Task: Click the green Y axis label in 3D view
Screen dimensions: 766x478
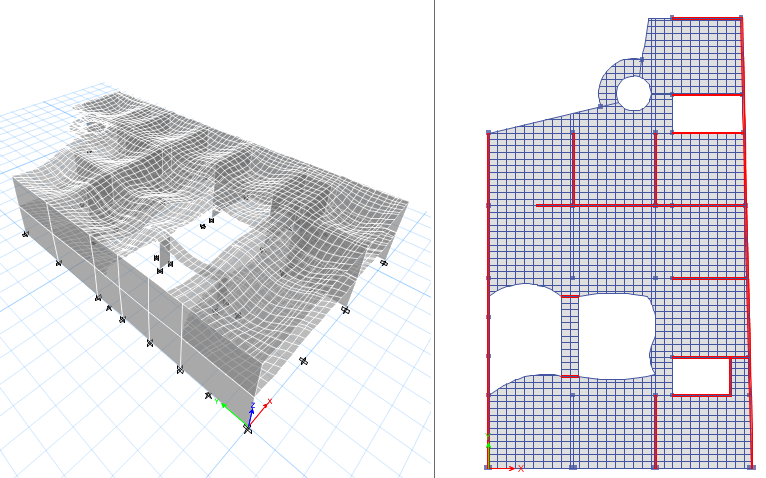Action: 216,401
